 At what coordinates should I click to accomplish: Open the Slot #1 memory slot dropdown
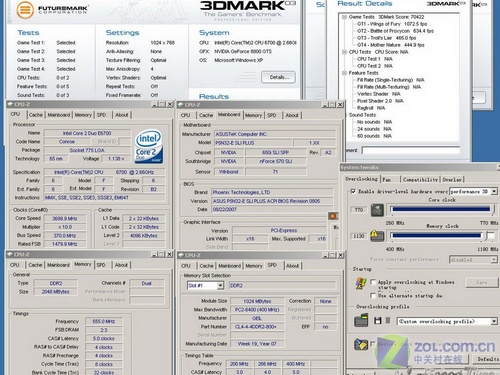[220, 286]
